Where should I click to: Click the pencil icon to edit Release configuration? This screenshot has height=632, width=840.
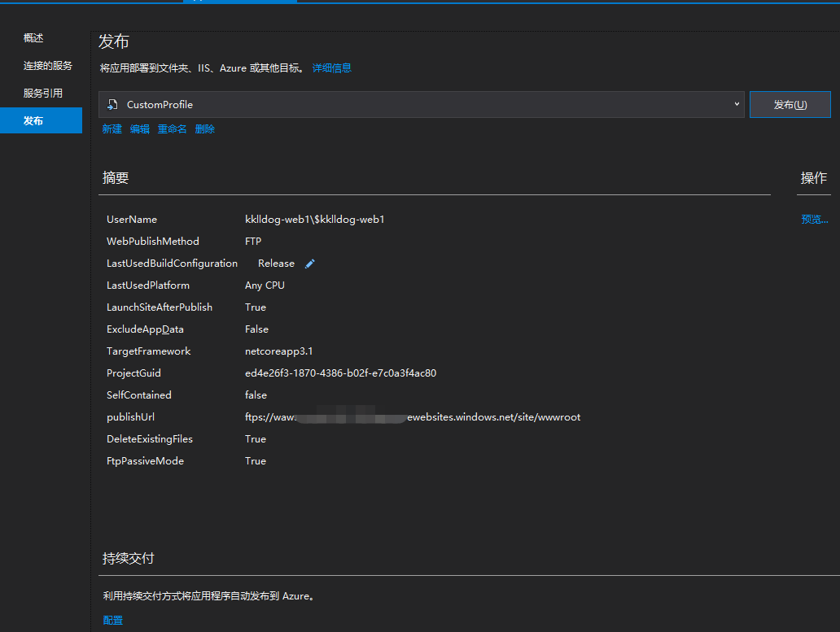click(309, 263)
